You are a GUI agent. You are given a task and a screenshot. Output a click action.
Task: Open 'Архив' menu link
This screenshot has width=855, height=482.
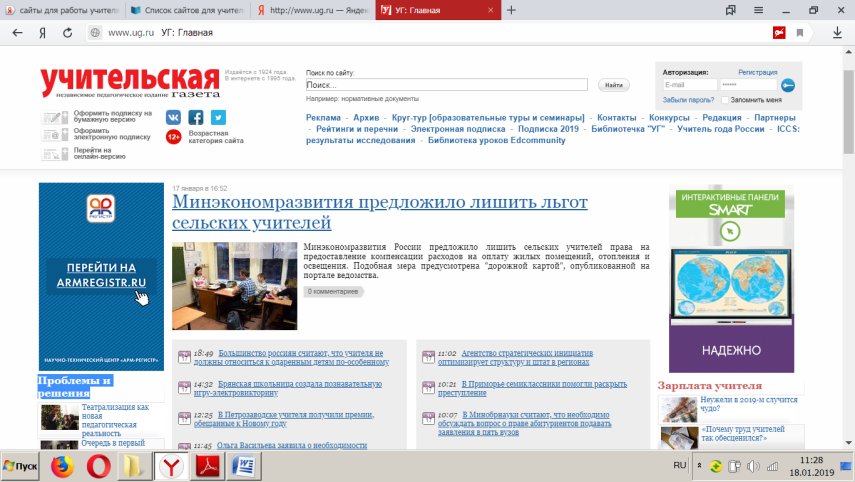(366, 118)
